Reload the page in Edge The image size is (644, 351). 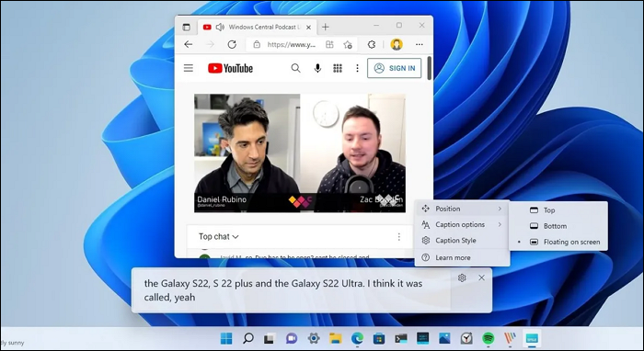click(x=232, y=44)
